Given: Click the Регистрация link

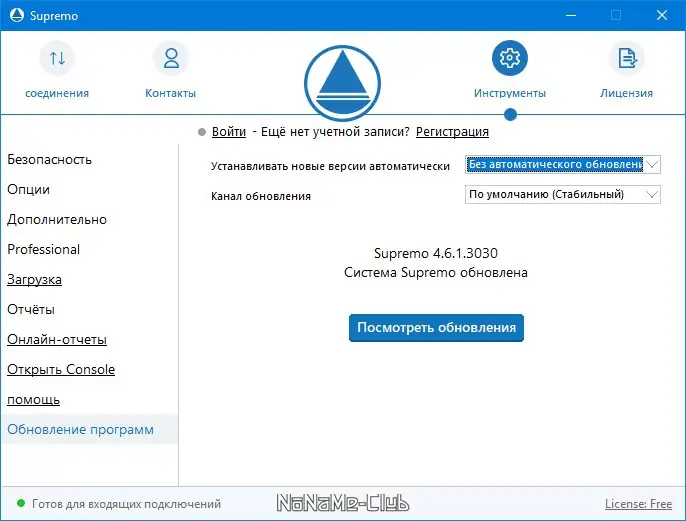Looking at the screenshot, I should pyautogui.click(x=452, y=132).
